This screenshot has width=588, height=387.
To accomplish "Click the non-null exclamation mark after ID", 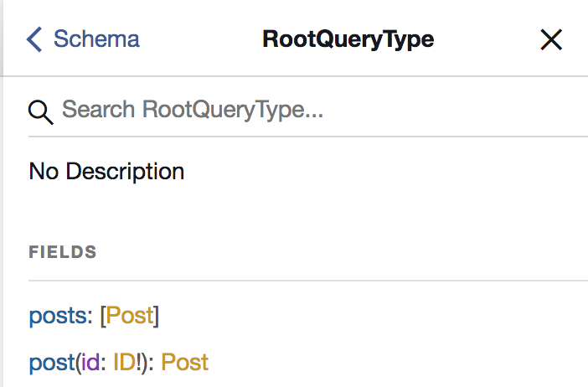I will [x=139, y=363].
